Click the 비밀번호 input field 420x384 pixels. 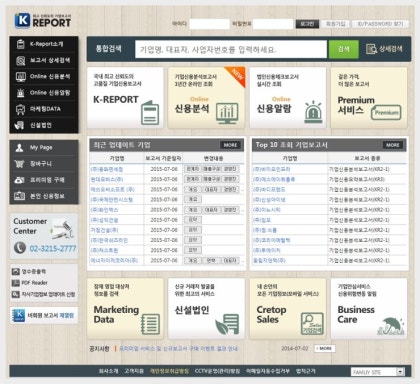click(x=273, y=24)
